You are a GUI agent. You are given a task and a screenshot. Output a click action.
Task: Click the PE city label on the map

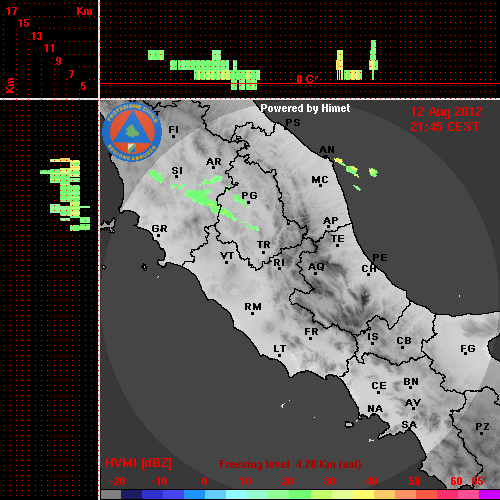tap(380, 258)
